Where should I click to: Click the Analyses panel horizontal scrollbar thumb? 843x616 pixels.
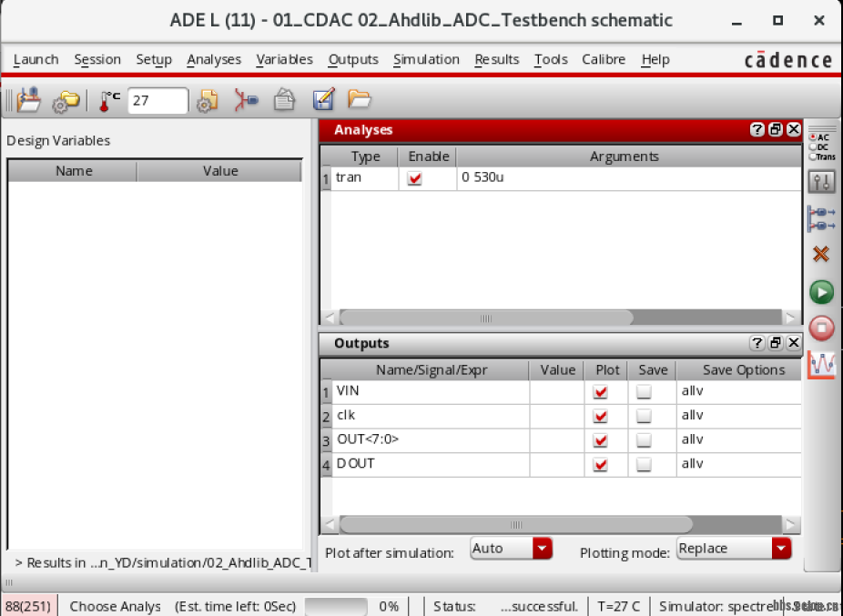(486, 318)
